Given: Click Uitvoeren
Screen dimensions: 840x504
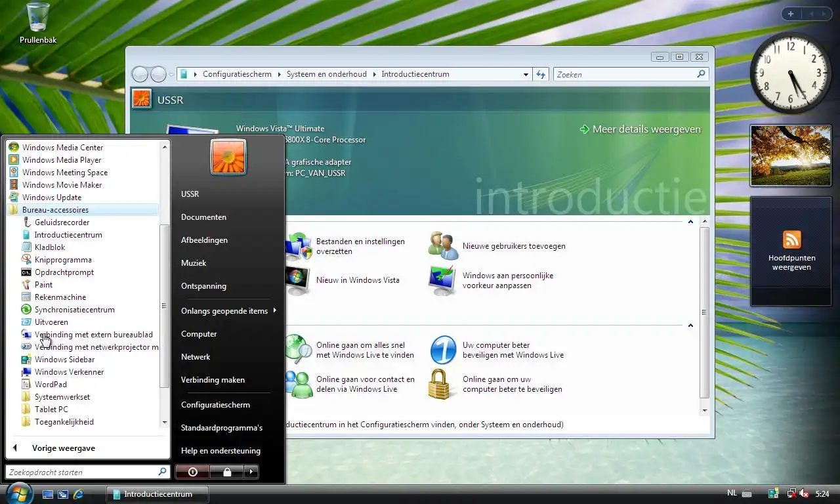Looking at the screenshot, I should coord(45,322).
